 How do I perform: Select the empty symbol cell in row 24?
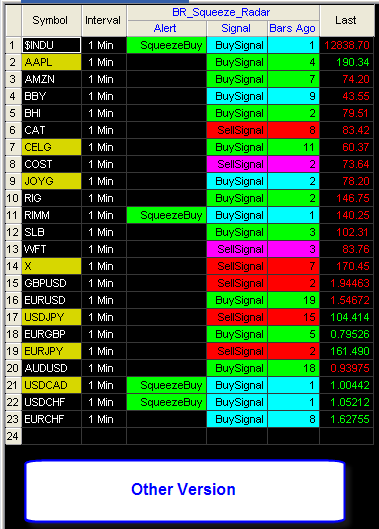[51, 436]
